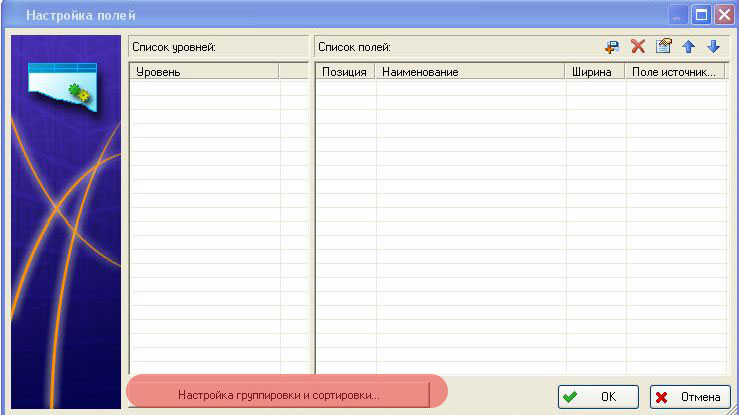739x415 pixels.
Task: Close the Настройка полей window
Action: 724,15
